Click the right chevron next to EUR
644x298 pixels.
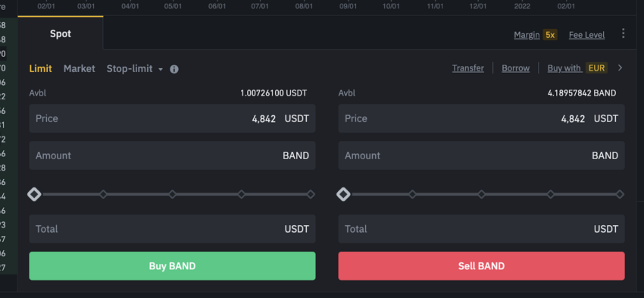tap(621, 67)
